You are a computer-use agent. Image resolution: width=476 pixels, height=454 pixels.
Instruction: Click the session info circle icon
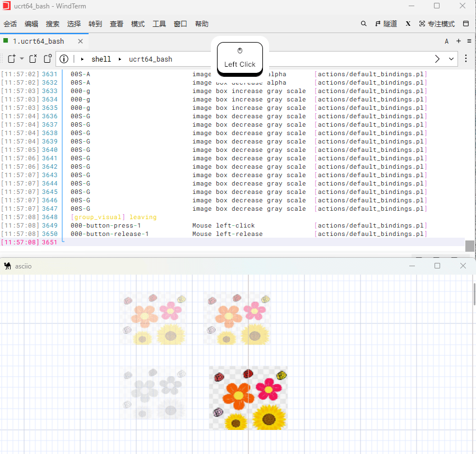[64, 59]
